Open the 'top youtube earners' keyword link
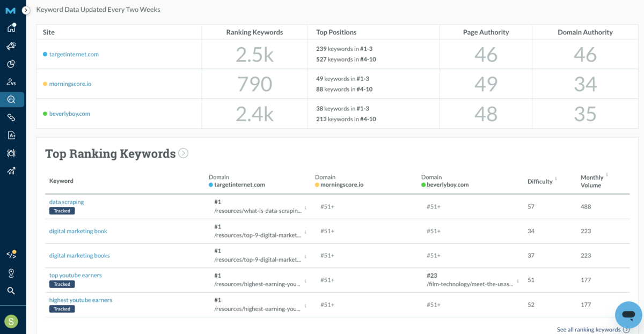Image resolution: width=644 pixels, height=334 pixels. pos(76,275)
